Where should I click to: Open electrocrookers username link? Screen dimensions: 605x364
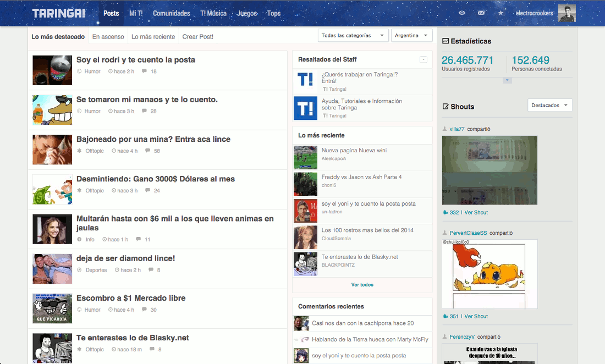tap(535, 13)
